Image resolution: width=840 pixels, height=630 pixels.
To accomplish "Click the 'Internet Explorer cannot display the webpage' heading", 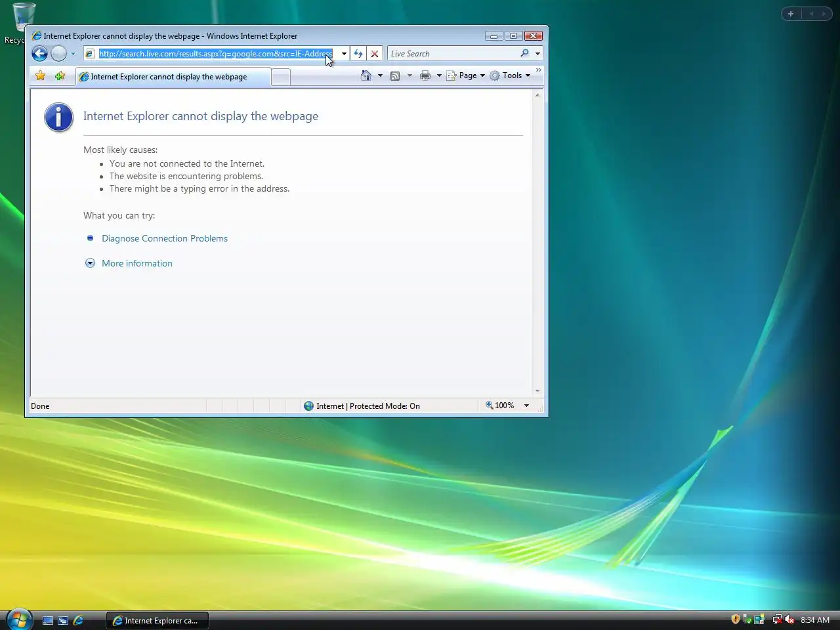I will tap(201, 116).
